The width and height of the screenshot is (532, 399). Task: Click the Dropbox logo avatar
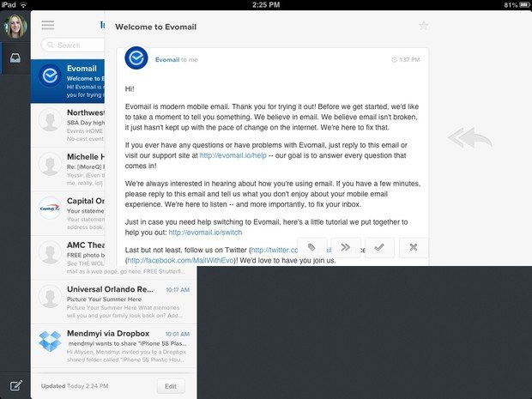(50, 341)
